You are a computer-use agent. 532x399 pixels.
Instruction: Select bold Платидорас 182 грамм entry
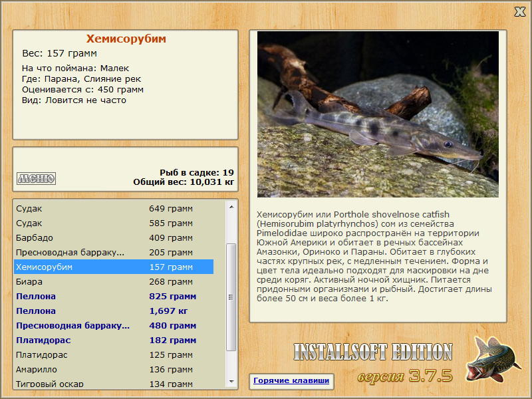coord(114,340)
